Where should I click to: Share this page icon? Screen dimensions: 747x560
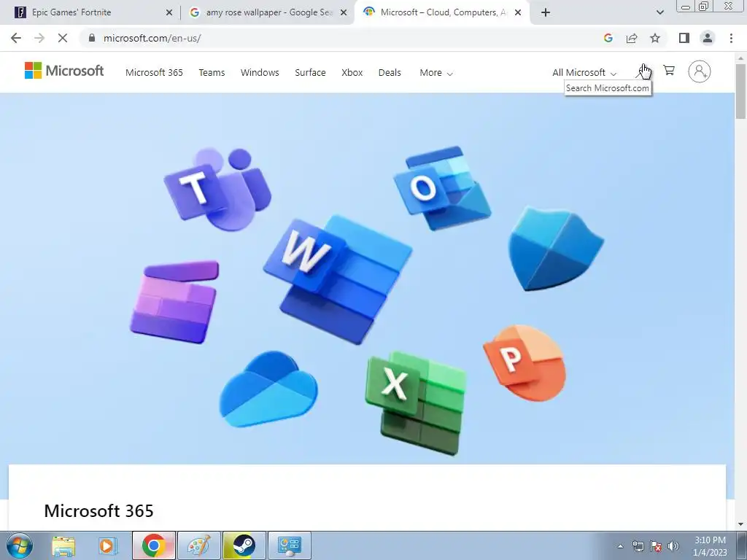point(632,38)
